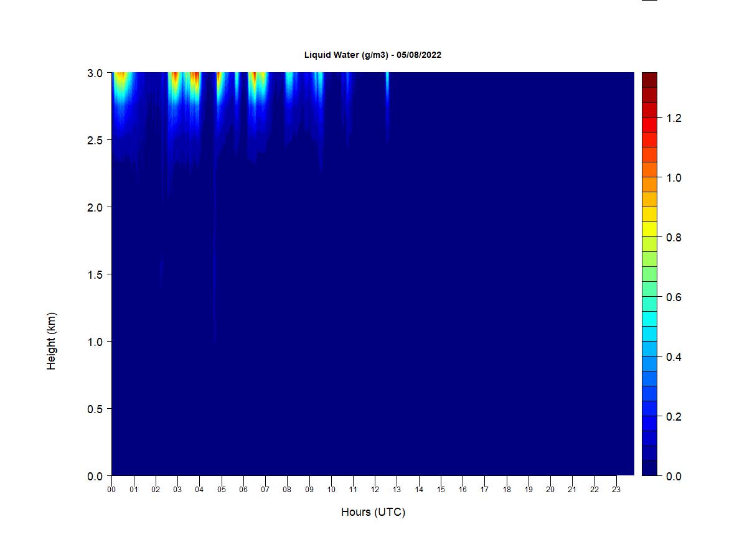This screenshot has height=560, width=747.
Task: Click the 1.5 height tick label
Action: 95,274
